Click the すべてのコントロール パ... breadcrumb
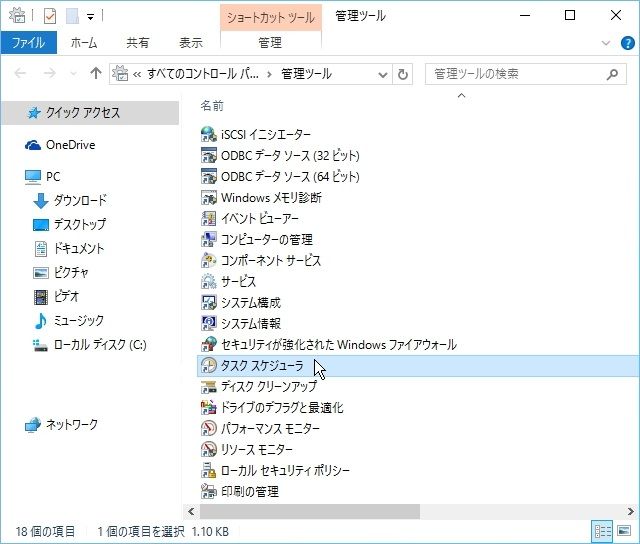The height and width of the screenshot is (544, 640). (x=203, y=74)
